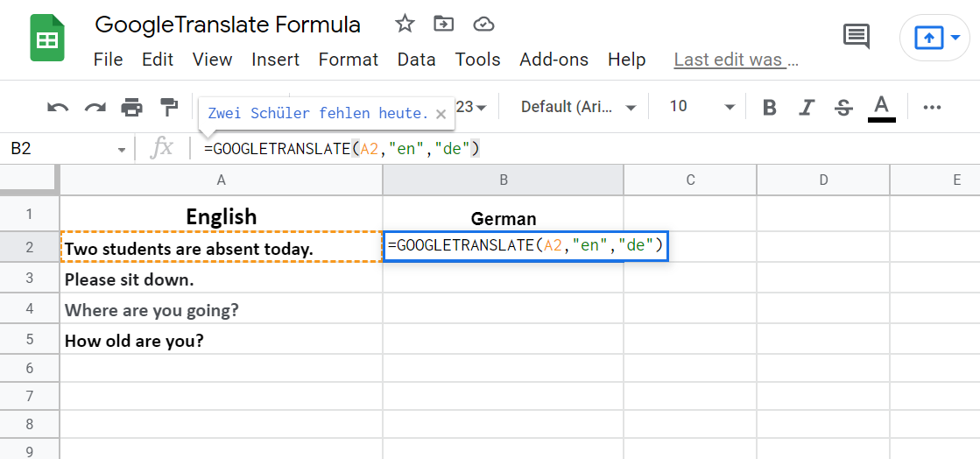Expand the Name Box cell dropdown

pyautogui.click(x=122, y=150)
